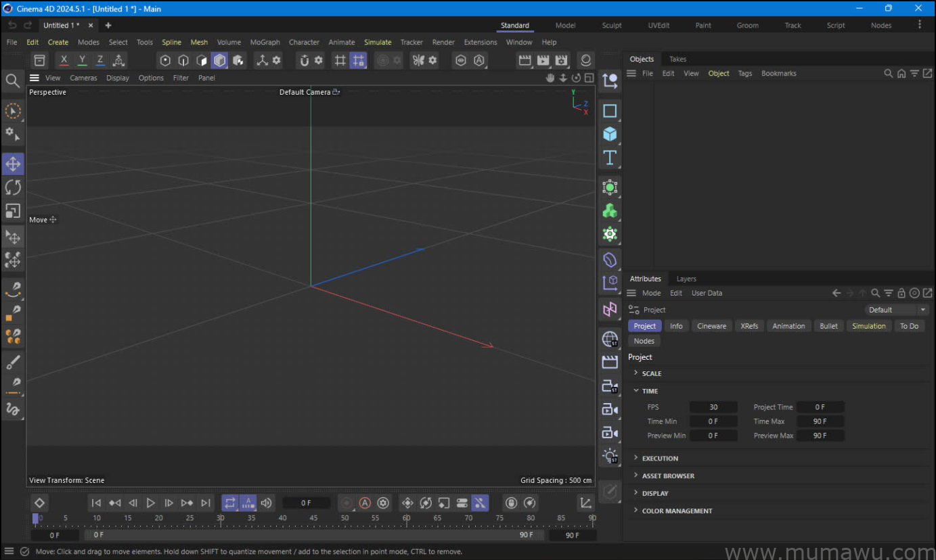Switch to the Layers tab
The width and height of the screenshot is (936, 560).
pyautogui.click(x=686, y=279)
